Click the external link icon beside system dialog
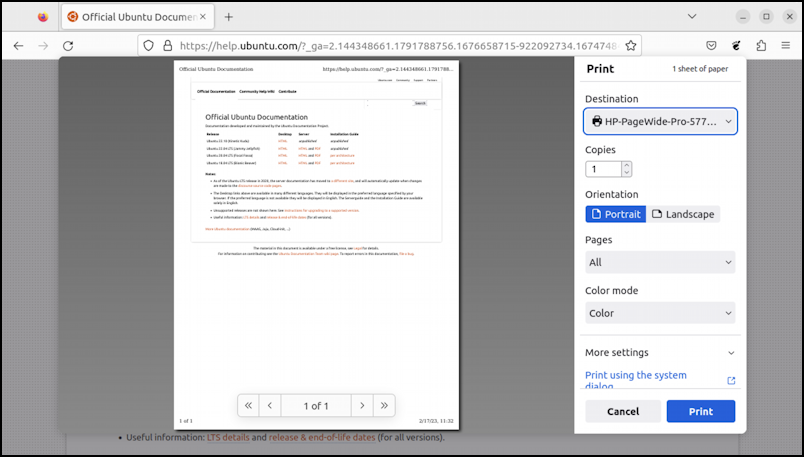Screen dimensions: 804x457 point(731,380)
